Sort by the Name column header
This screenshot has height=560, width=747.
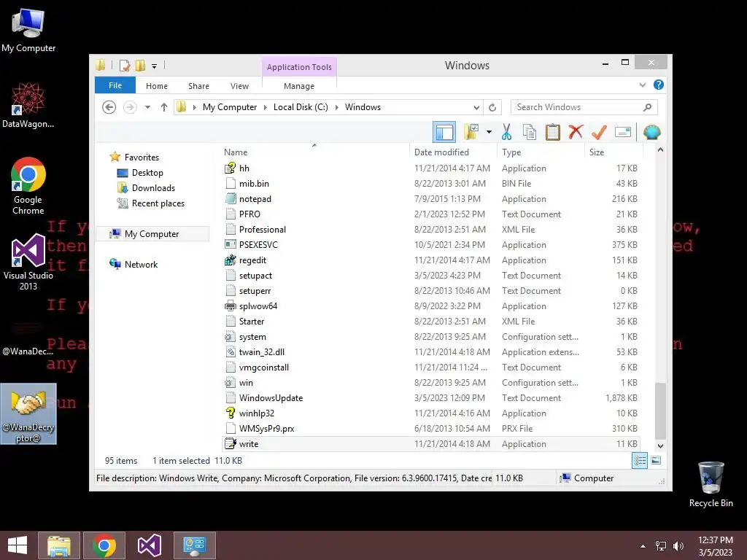[314, 152]
